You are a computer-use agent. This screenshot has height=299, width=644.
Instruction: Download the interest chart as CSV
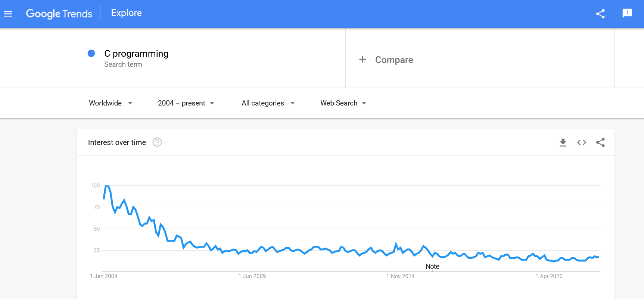point(563,142)
